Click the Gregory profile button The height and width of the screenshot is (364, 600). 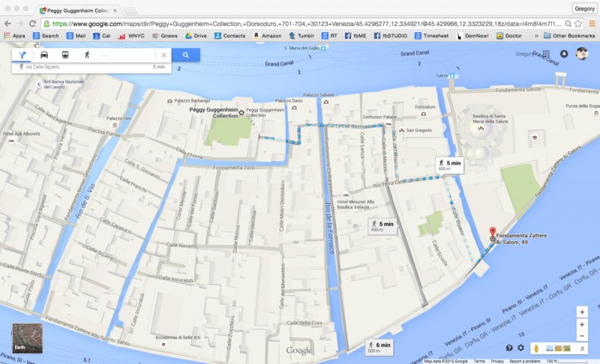[x=585, y=8]
